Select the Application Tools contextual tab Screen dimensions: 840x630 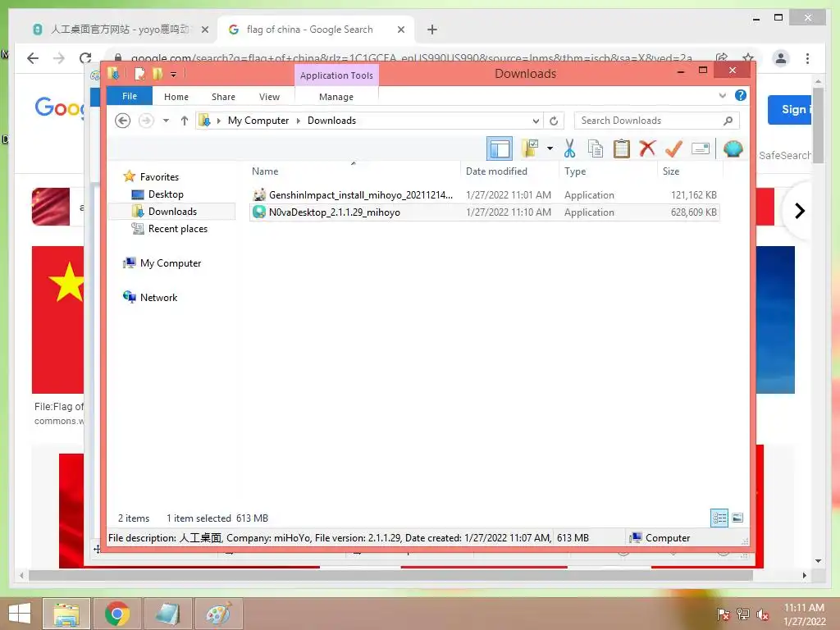(336, 75)
